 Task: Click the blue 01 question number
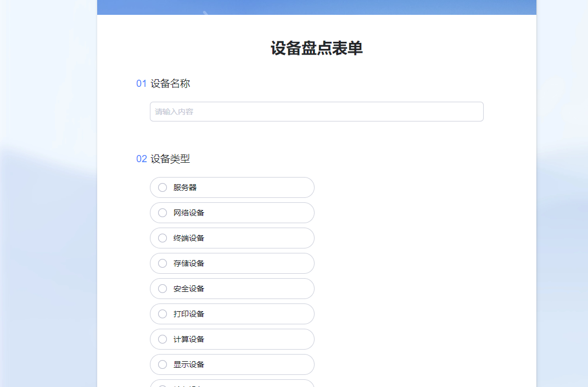[x=141, y=84]
